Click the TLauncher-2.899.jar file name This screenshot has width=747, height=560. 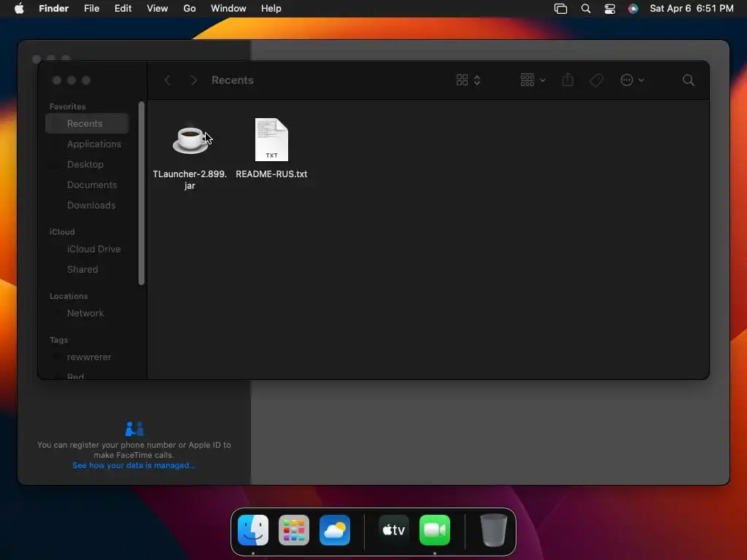point(190,179)
